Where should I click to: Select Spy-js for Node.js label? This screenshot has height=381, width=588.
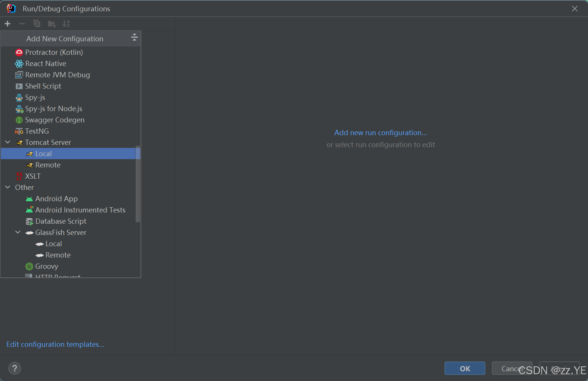coord(54,108)
